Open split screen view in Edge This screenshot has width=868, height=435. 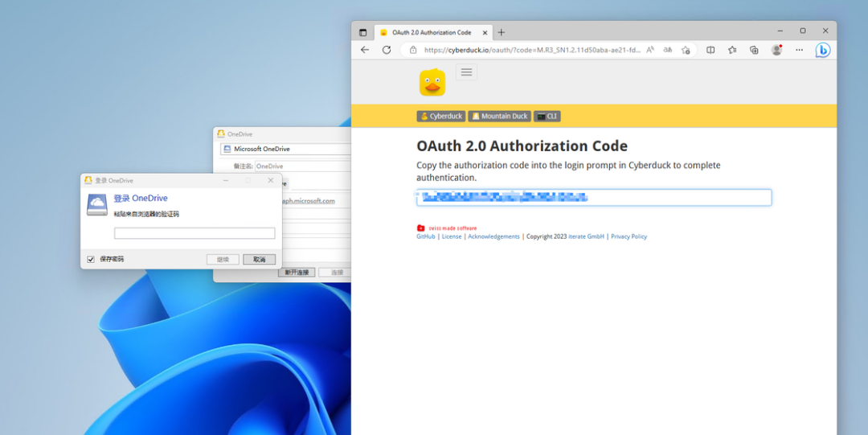tap(710, 50)
